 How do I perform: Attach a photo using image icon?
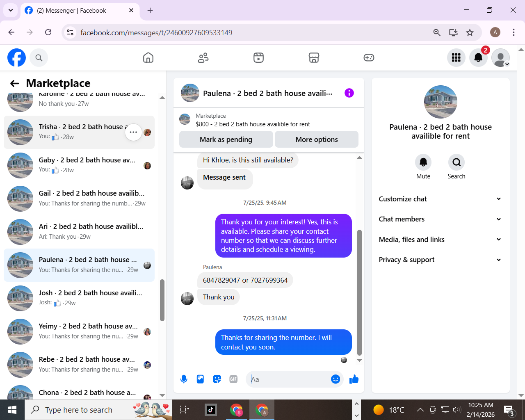coord(200,379)
